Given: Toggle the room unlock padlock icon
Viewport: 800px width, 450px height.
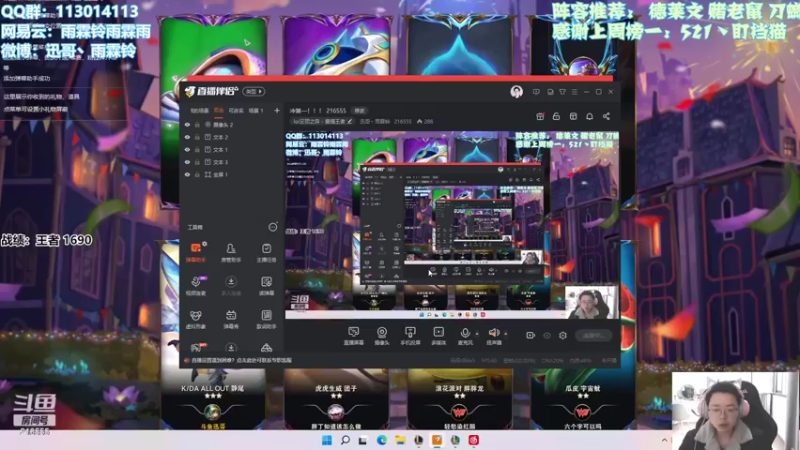Looking at the screenshot, I should pos(556,116).
